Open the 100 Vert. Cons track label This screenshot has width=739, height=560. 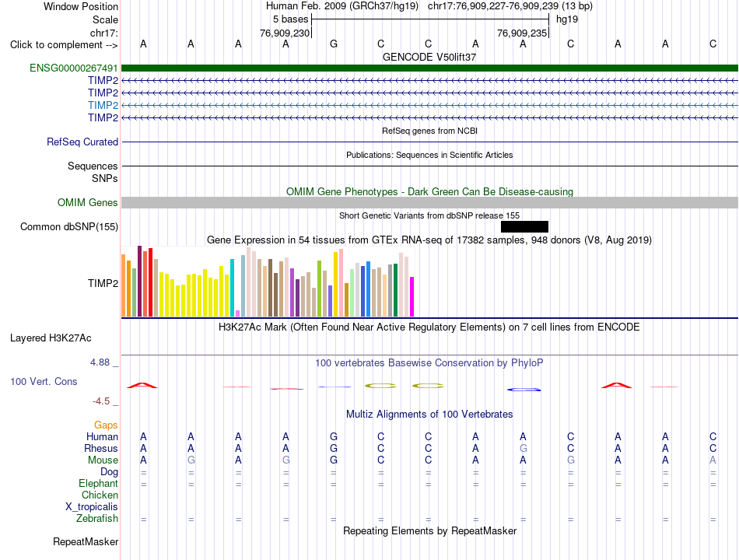pyautogui.click(x=44, y=381)
